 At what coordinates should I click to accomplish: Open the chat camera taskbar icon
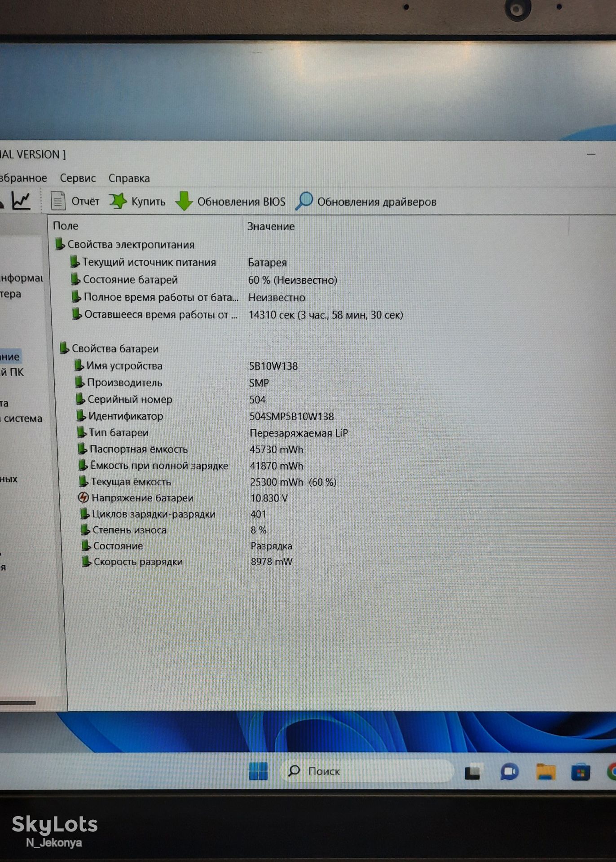click(509, 772)
